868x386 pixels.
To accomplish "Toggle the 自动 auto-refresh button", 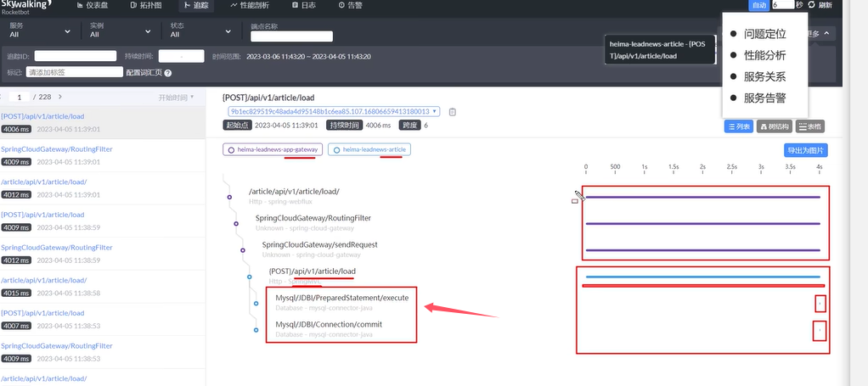I will click(758, 5).
